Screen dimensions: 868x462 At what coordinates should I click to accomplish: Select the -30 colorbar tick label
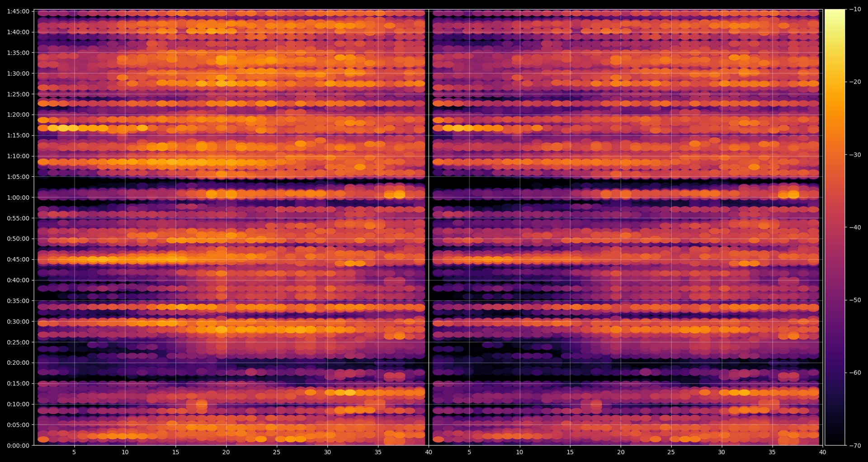[x=855, y=155]
